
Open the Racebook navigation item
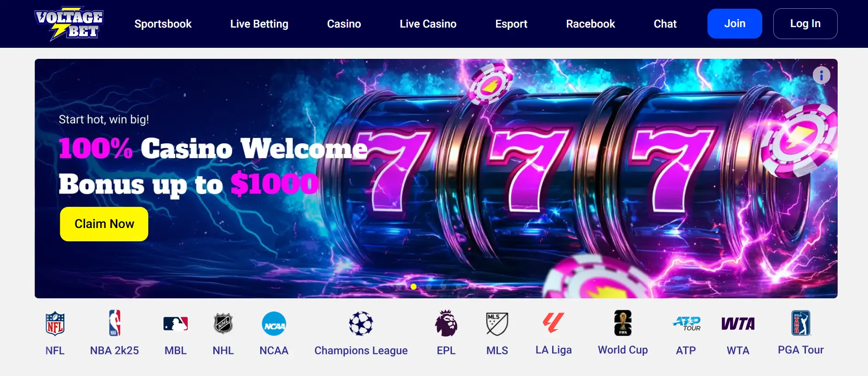(x=590, y=24)
